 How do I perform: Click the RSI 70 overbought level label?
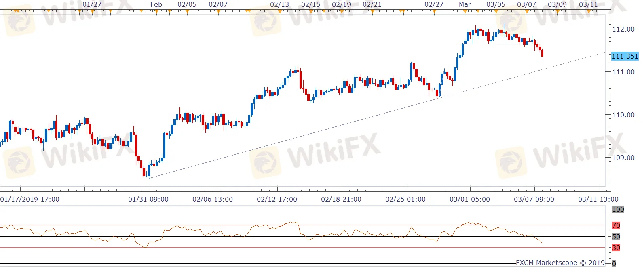pyautogui.click(x=616, y=225)
